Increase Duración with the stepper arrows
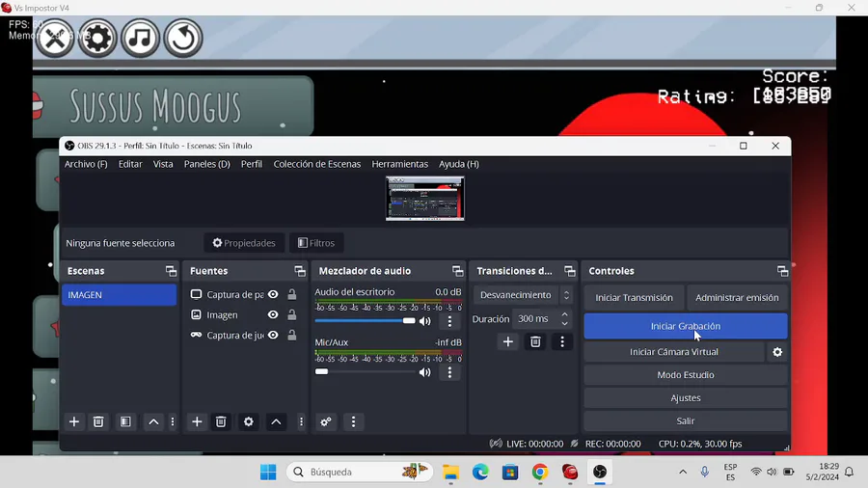This screenshot has height=488, width=868. (564, 314)
